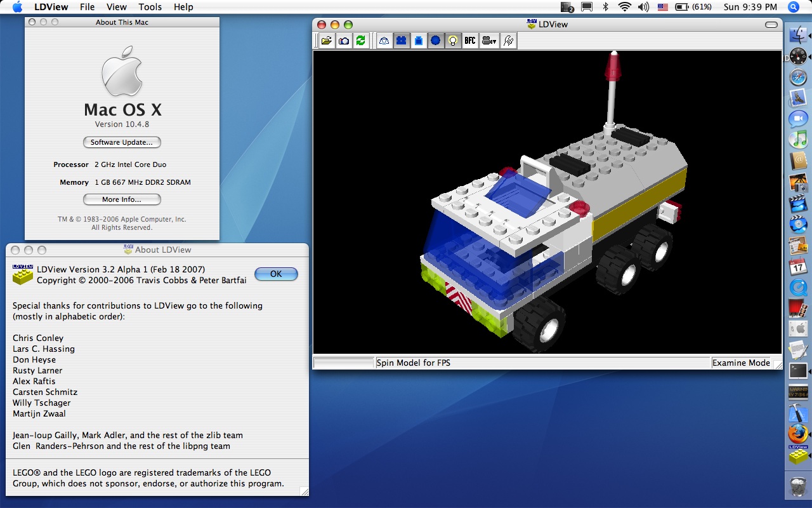
Task: Toggle seams using the dark blue brick icon
Action: pyautogui.click(x=401, y=41)
